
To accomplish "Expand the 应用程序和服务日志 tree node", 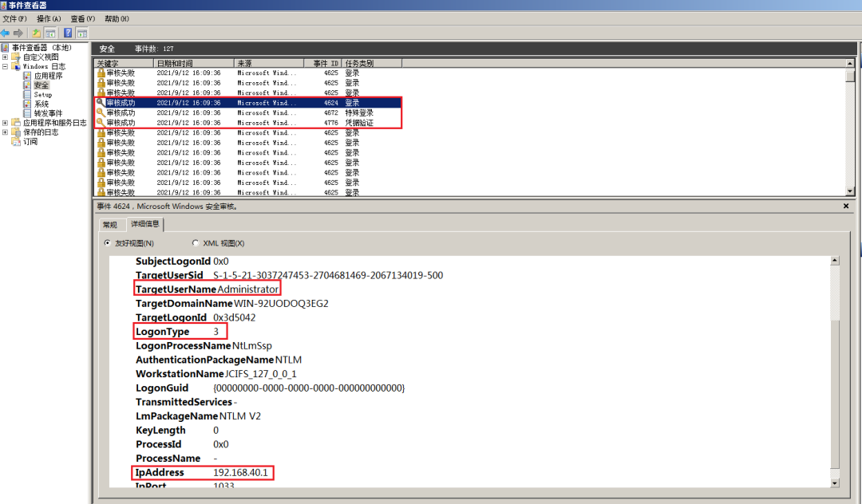I will coord(5,123).
